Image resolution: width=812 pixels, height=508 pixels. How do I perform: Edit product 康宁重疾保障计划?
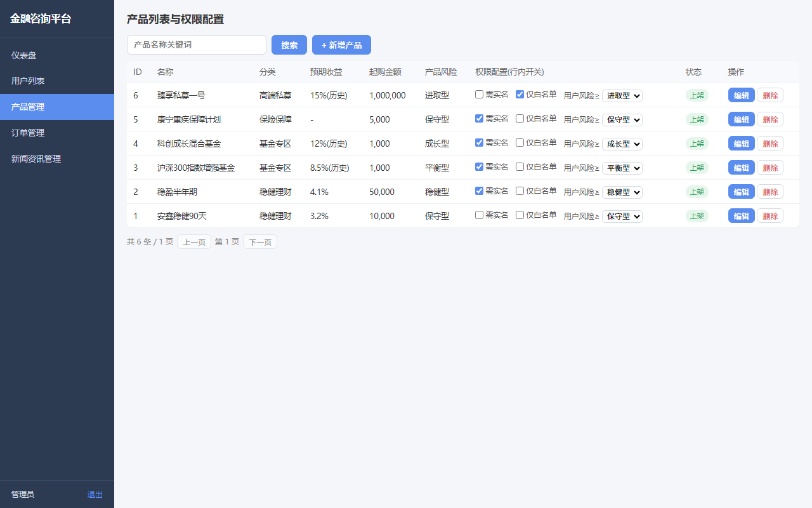742,119
